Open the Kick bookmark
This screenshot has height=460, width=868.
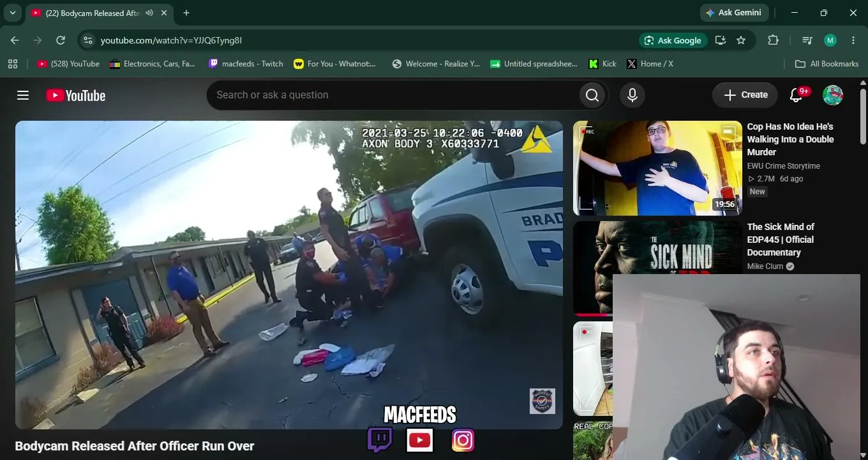tap(602, 64)
